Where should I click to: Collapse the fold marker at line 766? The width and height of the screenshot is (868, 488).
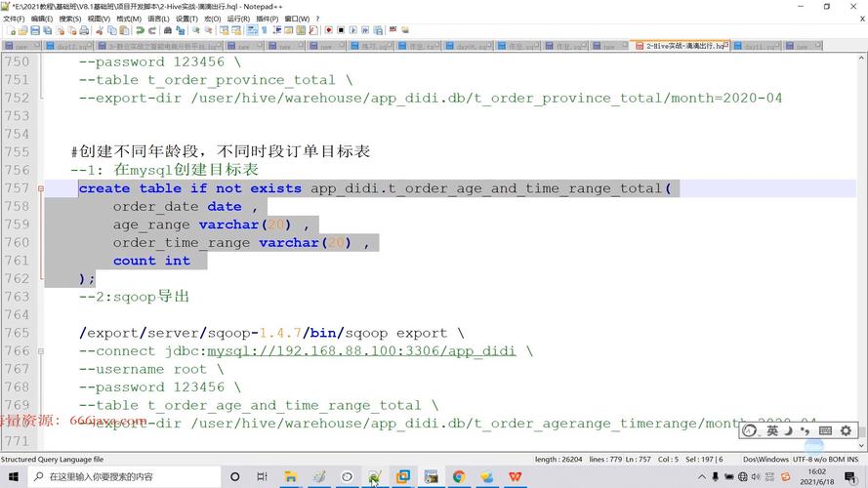tap(41, 351)
